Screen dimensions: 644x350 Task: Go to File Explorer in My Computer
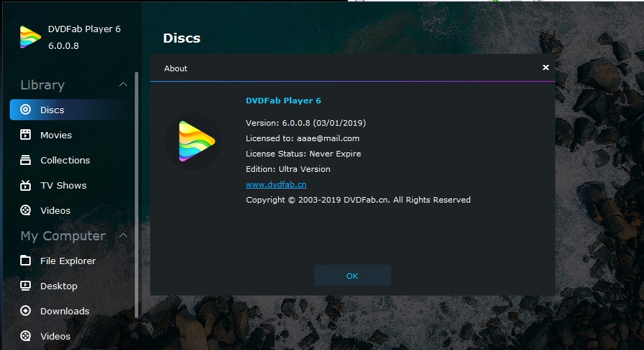pos(68,261)
